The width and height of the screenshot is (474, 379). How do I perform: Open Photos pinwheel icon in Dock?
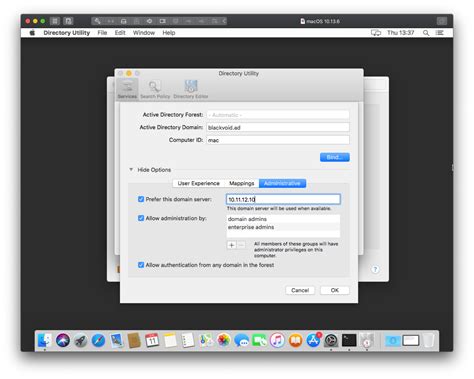pos(224,340)
